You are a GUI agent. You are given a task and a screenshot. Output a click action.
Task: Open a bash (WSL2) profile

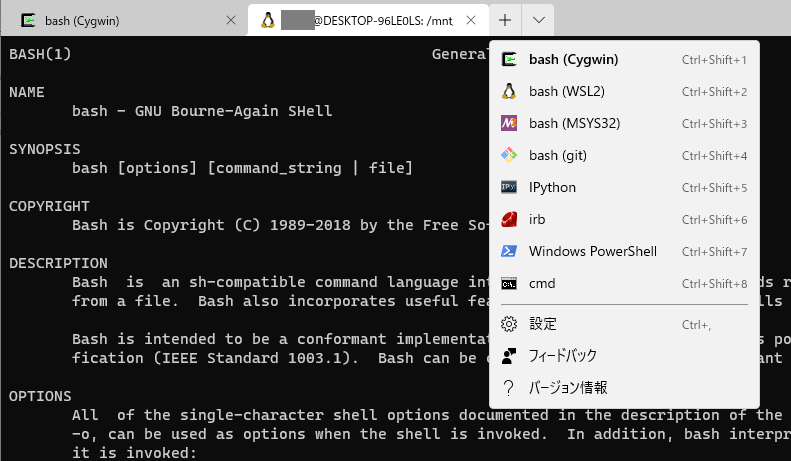pyautogui.click(x=624, y=91)
